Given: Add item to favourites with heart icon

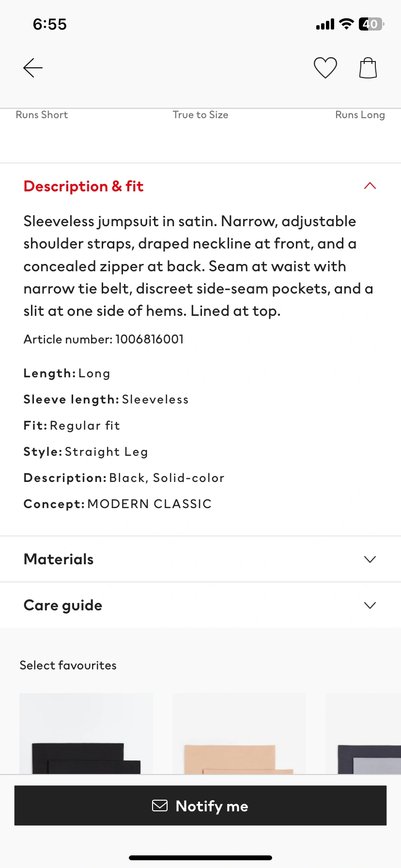Looking at the screenshot, I should click(x=325, y=68).
